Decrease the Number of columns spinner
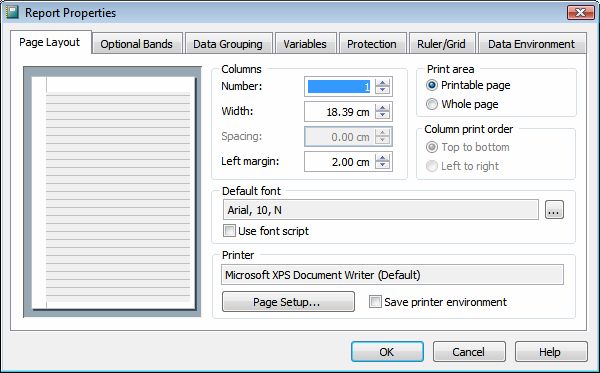This screenshot has height=373, width=600. click(x=382, y=91)
